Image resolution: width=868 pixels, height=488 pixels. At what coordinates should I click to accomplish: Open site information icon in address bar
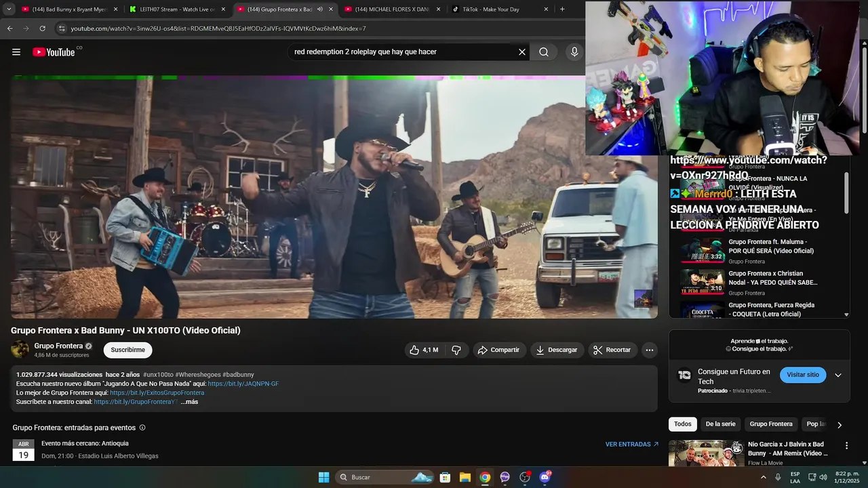62,28
